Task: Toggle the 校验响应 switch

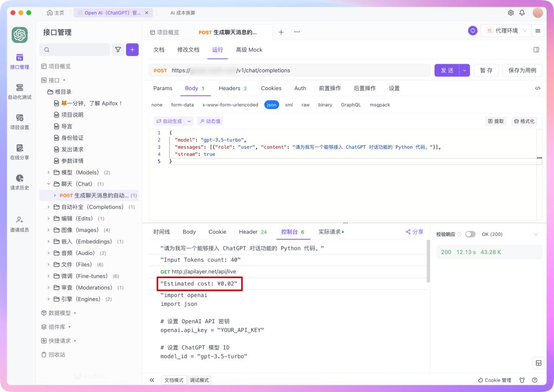Action: click(470, 234)
